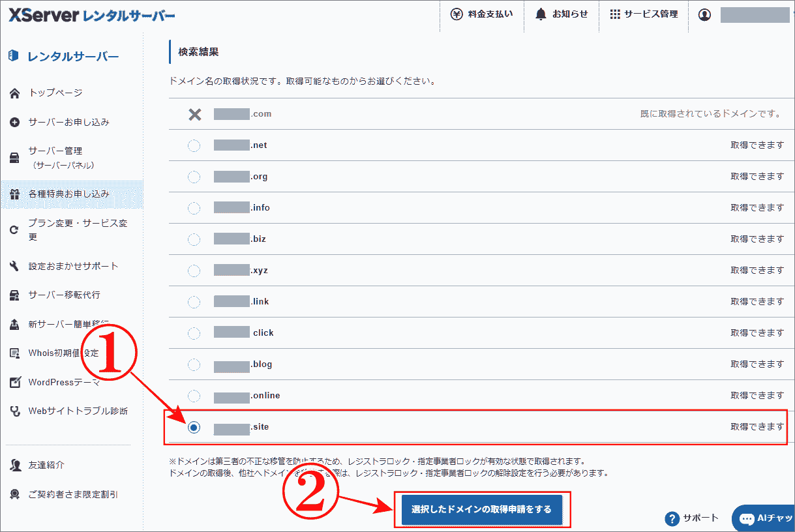Click the Whois初期値設定 sidebar icon
795x532 pixels.
click(16, 352)
